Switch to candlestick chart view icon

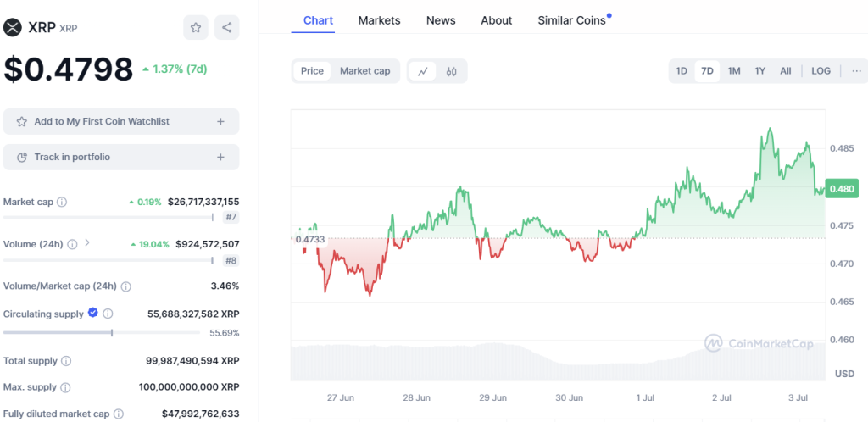[452, 71]
